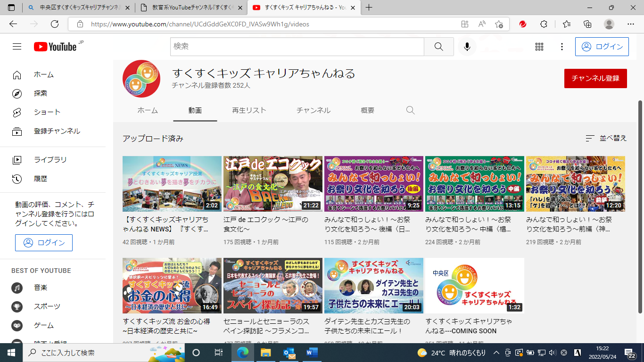Play the 12:20 お祭り文化 前編 thumbnail
644x362 pixels.
tap(576, 184)
